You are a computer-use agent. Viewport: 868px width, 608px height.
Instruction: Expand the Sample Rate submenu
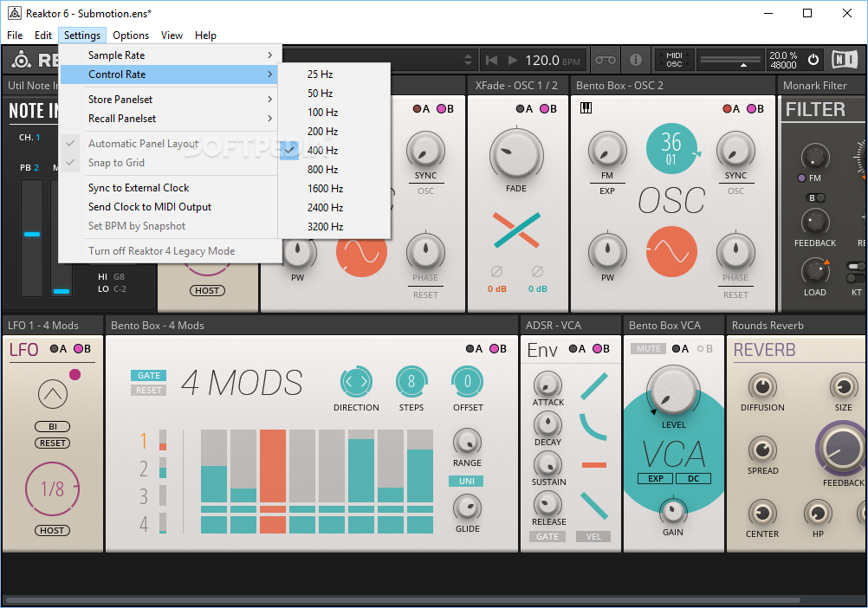point(170,55)
